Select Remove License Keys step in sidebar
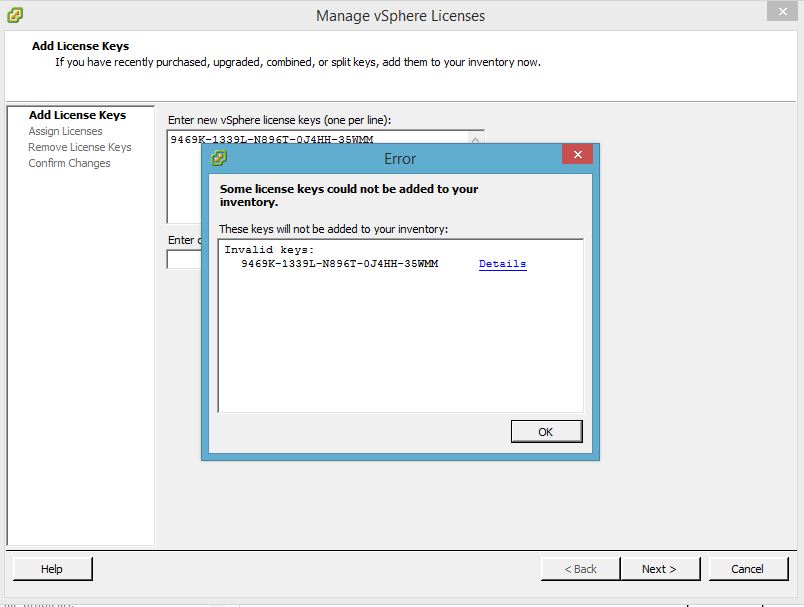 point(80,147)
